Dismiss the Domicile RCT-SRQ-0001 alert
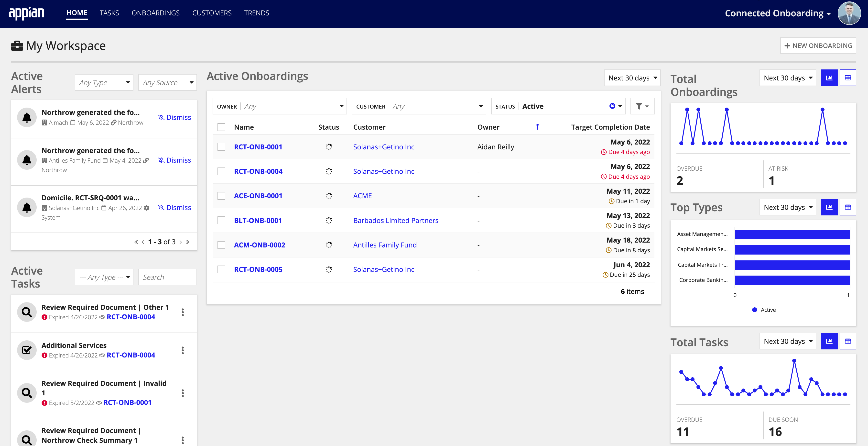 (x=174, y=208)
